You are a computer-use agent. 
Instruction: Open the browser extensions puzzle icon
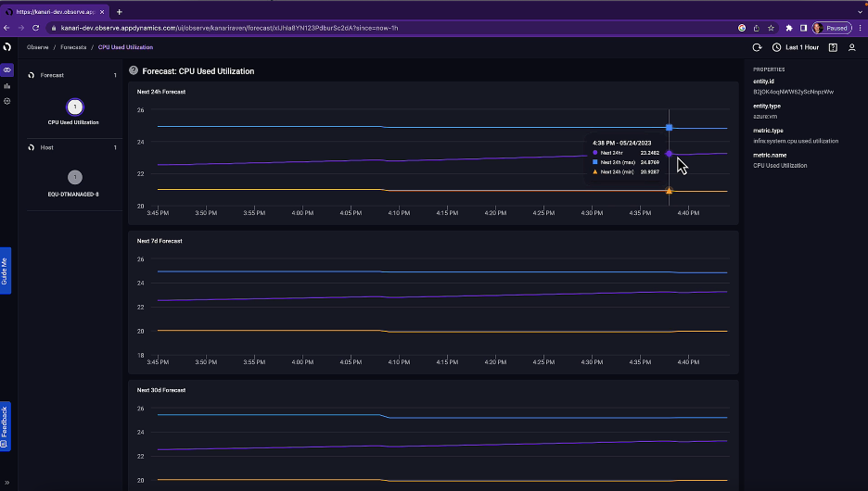(x=789, y=28)
